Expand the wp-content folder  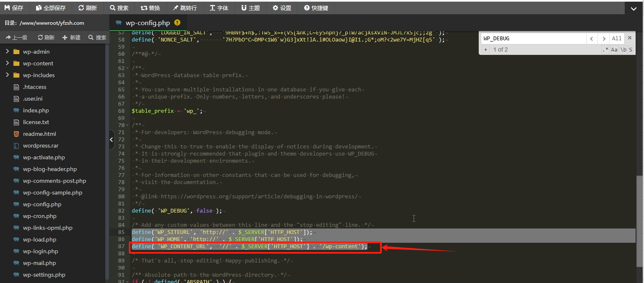point(8,63)
